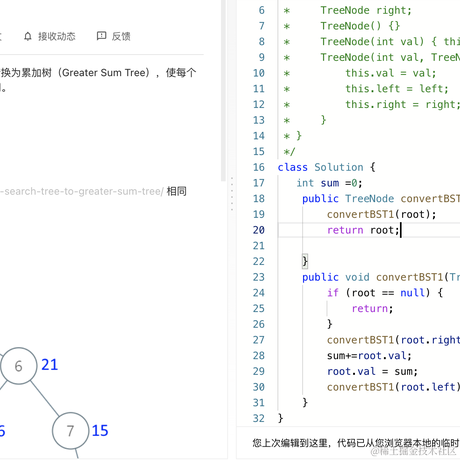Click the 'this.left = left;' comment line
Image resolution: width=460 pixels, height=460 pixels.
click(x=397, y=89)
